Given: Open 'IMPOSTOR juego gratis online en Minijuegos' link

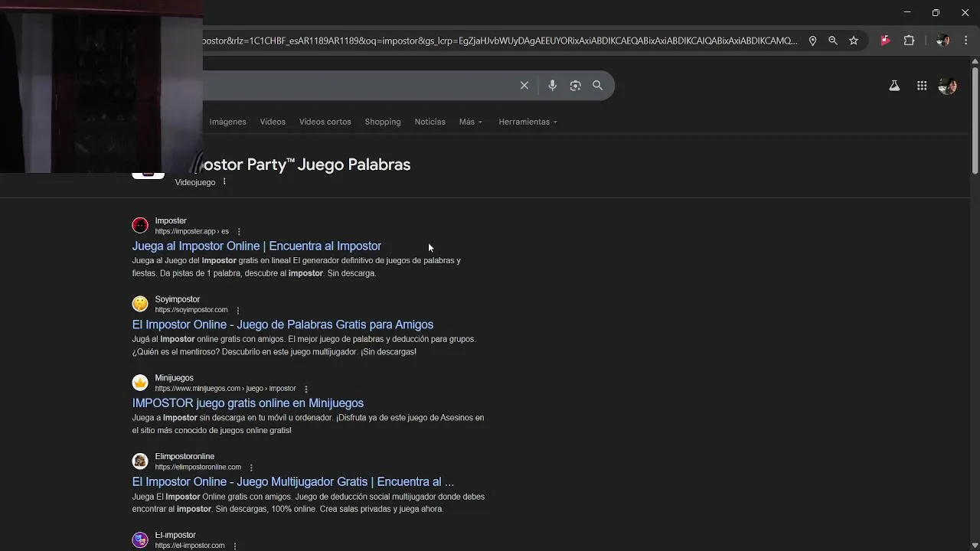Looking at the screenshot, I should tap(248, 403).
